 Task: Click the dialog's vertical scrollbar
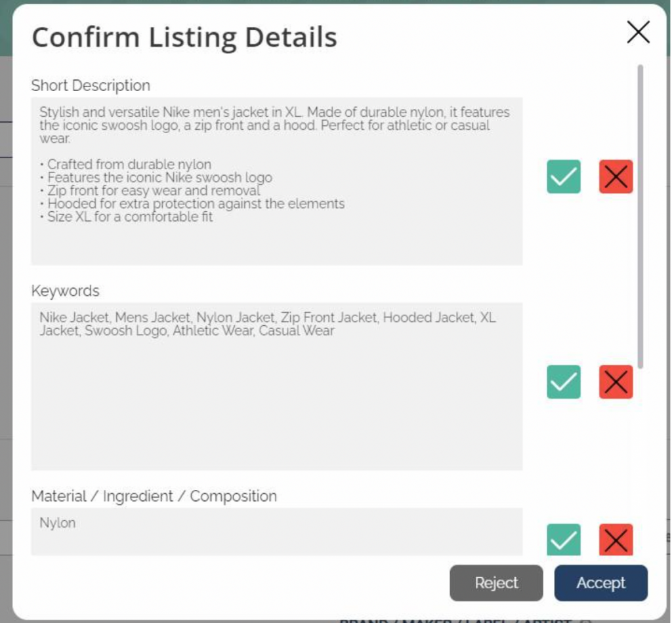640,216
